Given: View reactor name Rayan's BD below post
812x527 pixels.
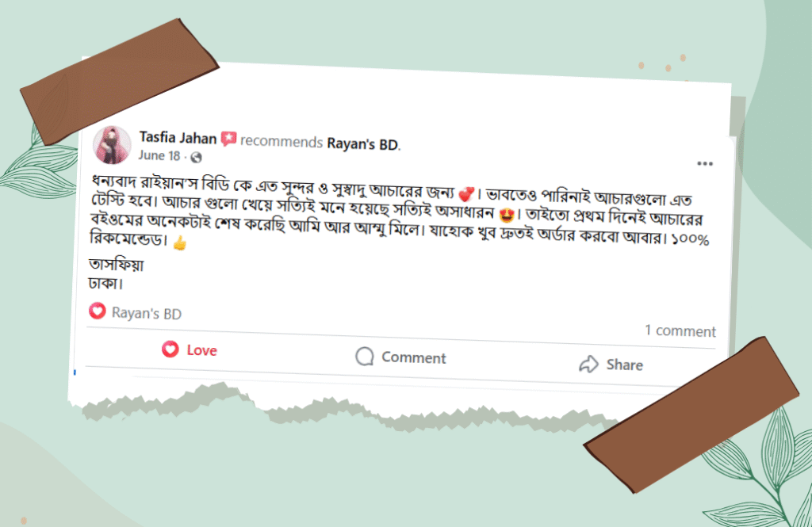Looking at the screenshot, I should coord(147,313).
